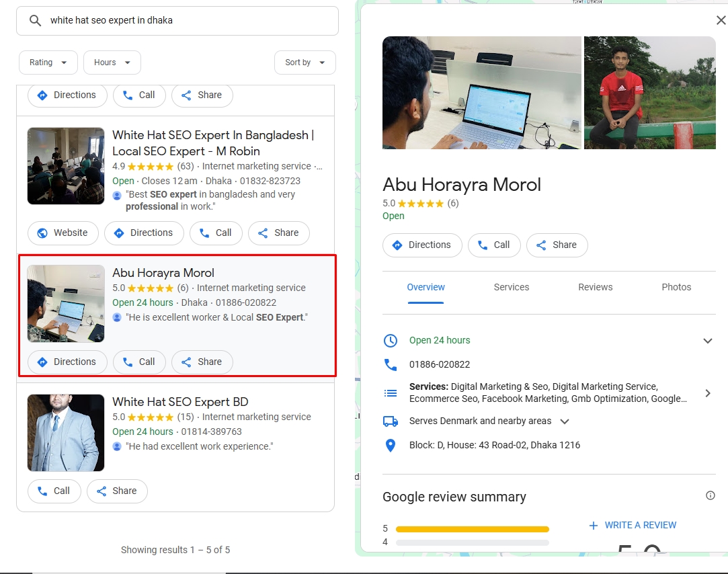The width and height of the screenshot is (728, 574).
Task: Open the Hours filter dropdown
Action: (x=112, y=63)
